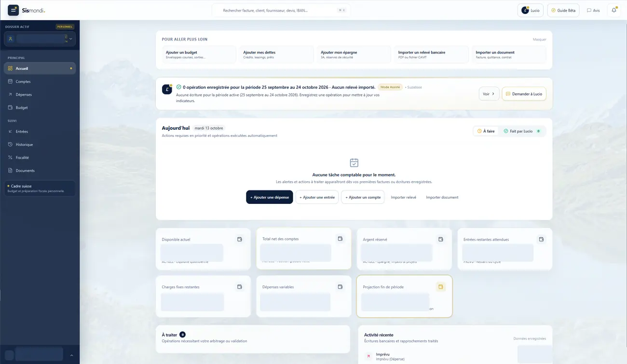
Task: Click the highlighted icon on Projection fin de période
Action: coord(441,287)
